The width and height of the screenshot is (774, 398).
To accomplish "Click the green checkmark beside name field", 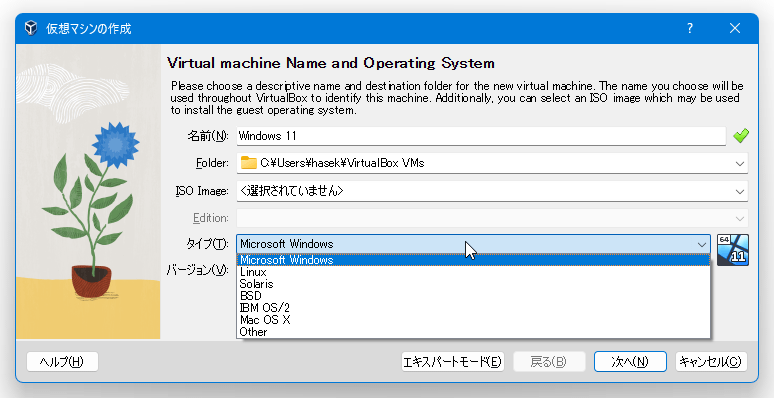I will 740,136.
